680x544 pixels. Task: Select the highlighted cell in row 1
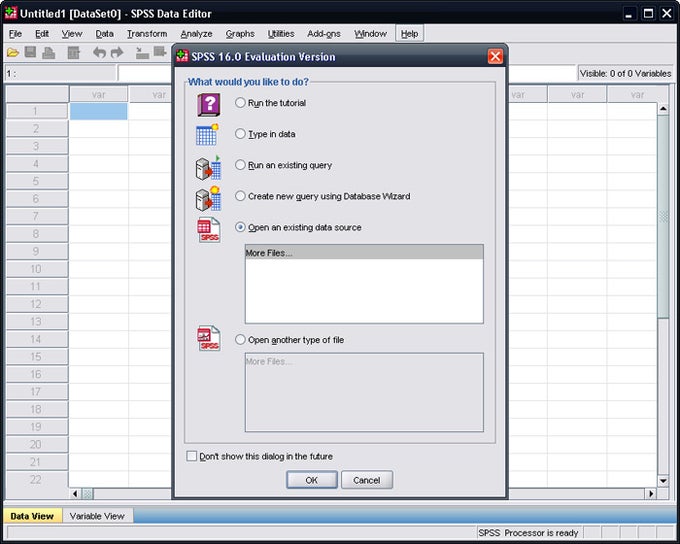(98, 111)
